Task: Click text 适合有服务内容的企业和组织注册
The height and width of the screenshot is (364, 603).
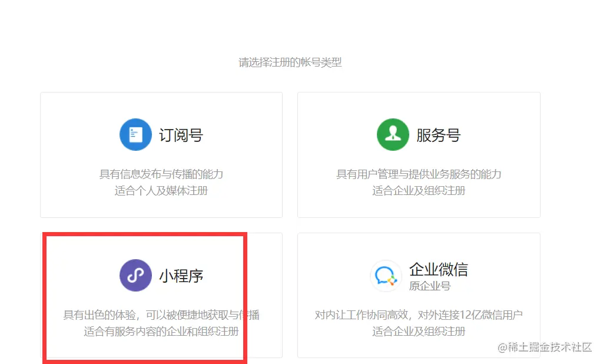Action: click(161, 331)
